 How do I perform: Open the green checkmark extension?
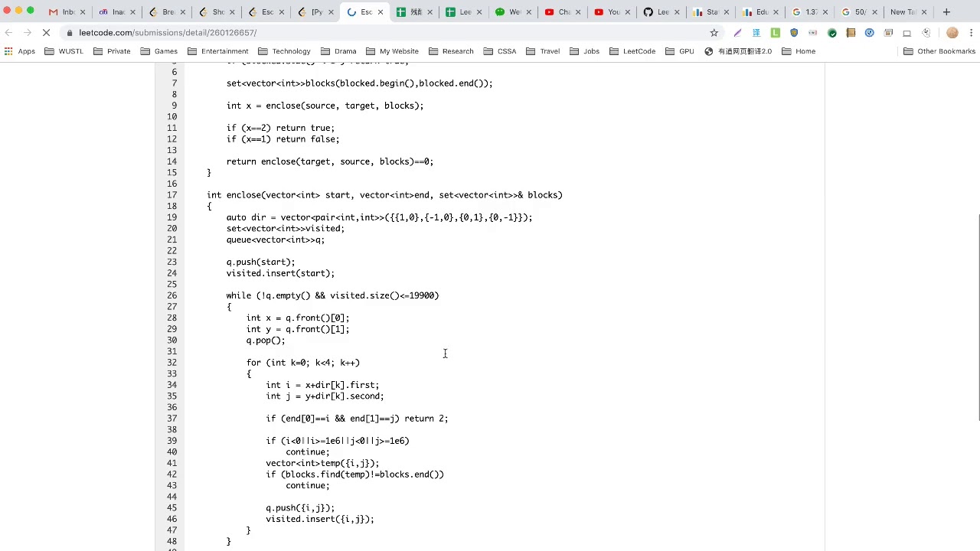[831, 33]
